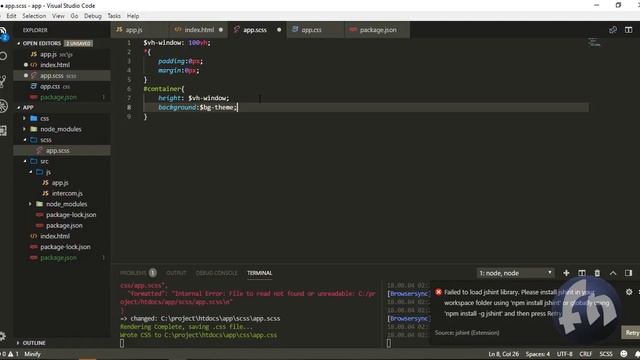Change the UTF-8 encoding in status bar

point(564,354)
